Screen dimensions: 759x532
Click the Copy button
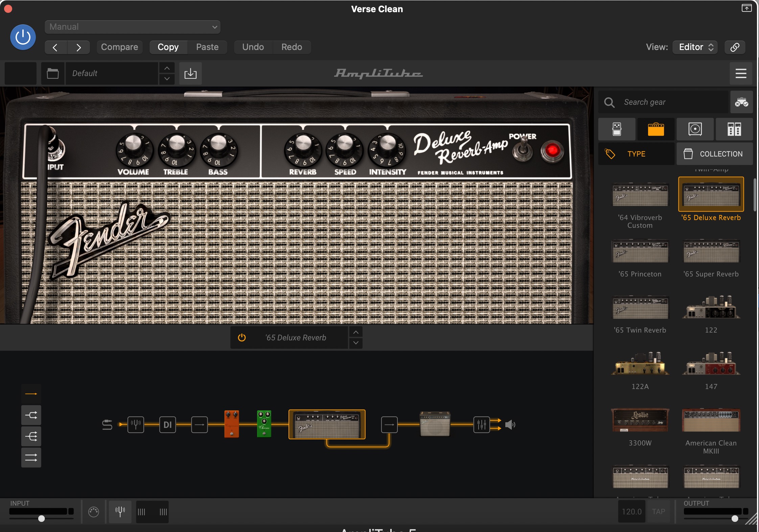tap(168, 47)
